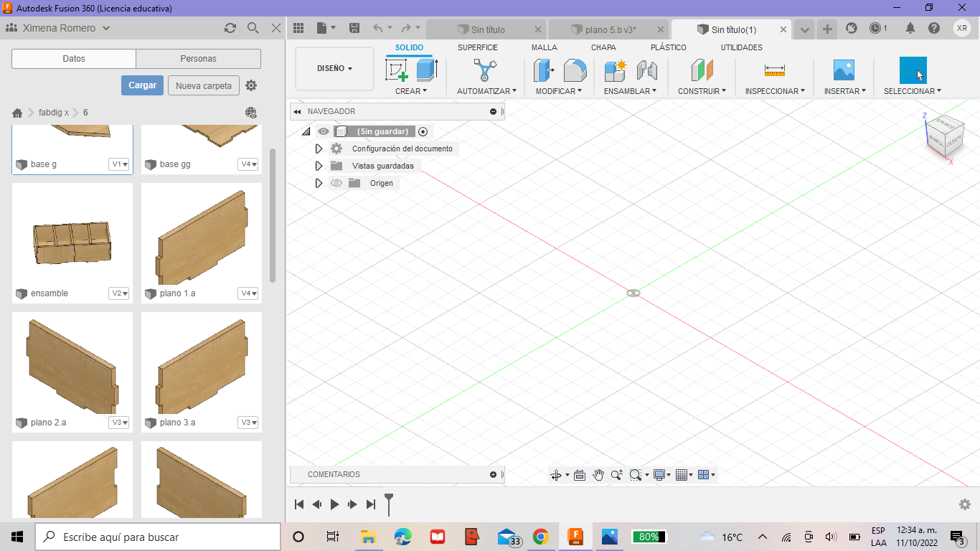
Task: Save the current design
Action: 354,29
